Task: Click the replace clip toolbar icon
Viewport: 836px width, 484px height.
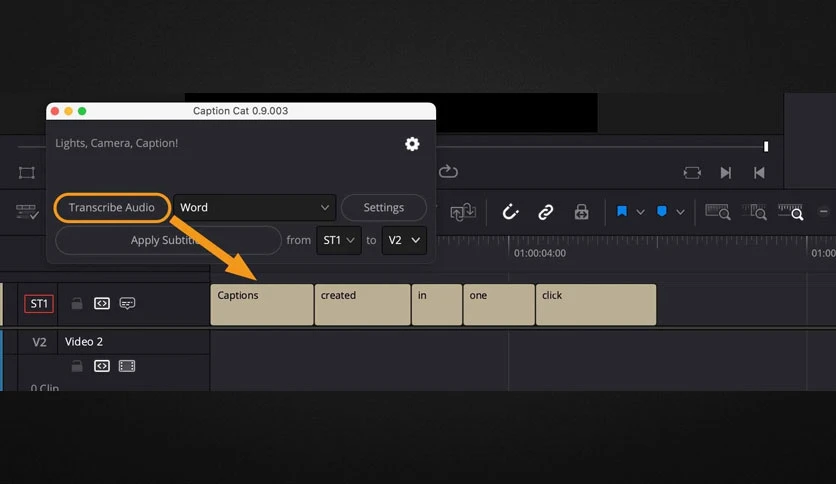Action: tap(463, 212)
